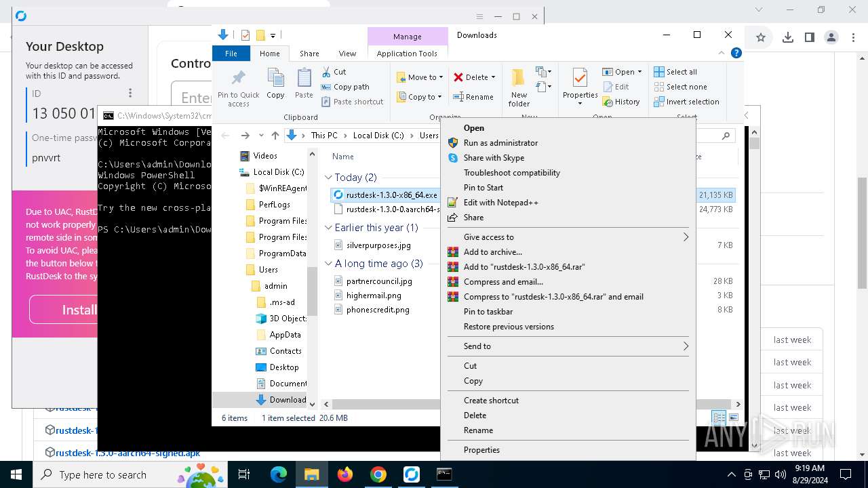This screenshot has height=488, width=868.
Task: Collapse A long time ago group
Action: 328,264
